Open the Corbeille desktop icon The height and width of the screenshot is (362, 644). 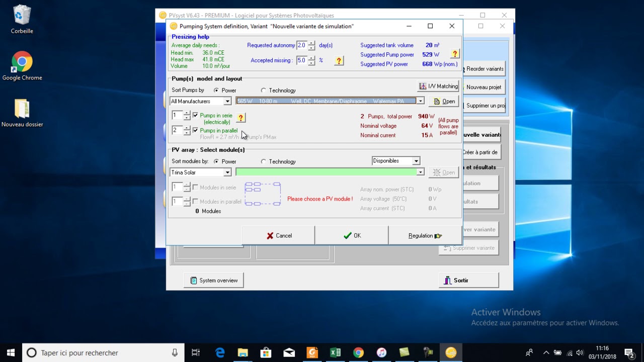coord(22,20)
